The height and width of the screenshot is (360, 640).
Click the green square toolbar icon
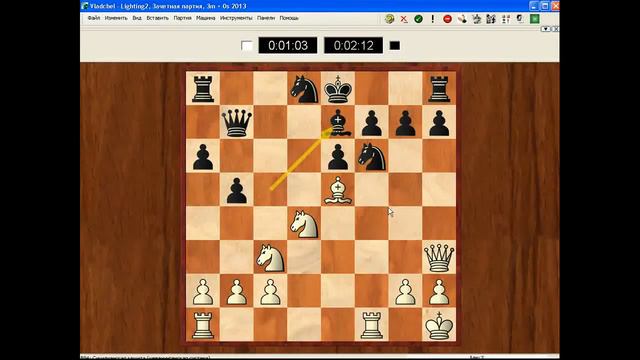pyautogui.click(x=535, y=19)
